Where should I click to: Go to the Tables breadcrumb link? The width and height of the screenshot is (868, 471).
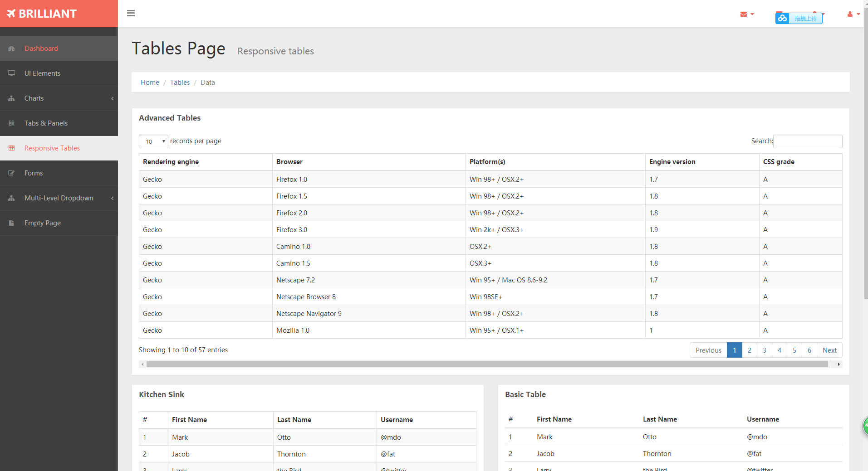pos(180,83)
